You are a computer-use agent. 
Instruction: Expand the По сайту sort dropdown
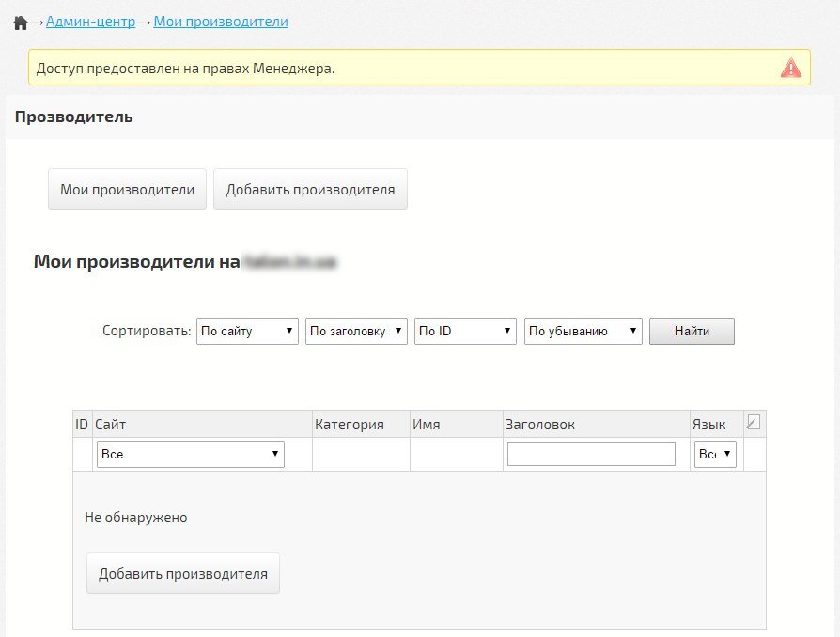(x=247, y=331)
